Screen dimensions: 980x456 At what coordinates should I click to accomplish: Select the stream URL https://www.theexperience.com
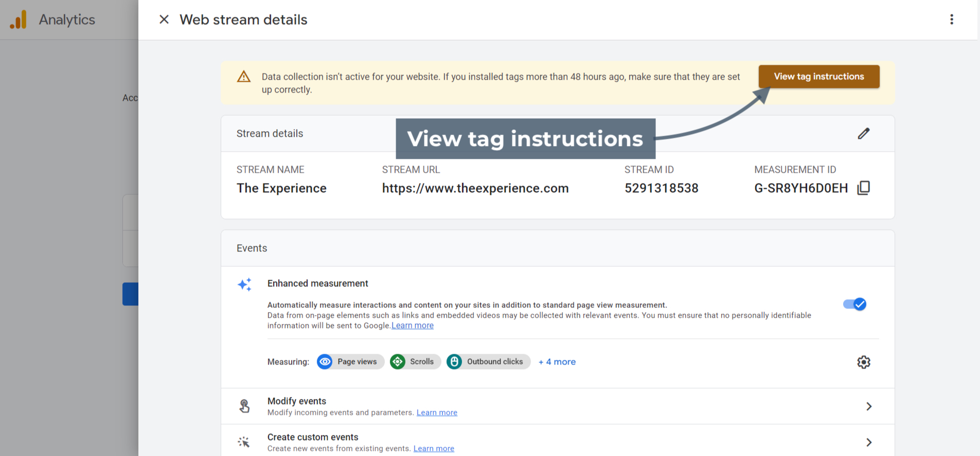475,188
